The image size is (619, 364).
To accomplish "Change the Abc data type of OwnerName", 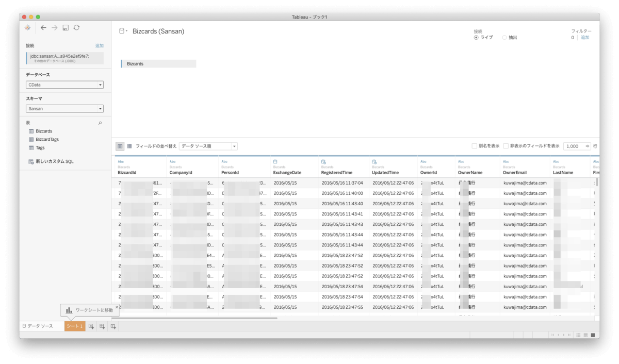I will pyautogui.click(x=461, y=161).
